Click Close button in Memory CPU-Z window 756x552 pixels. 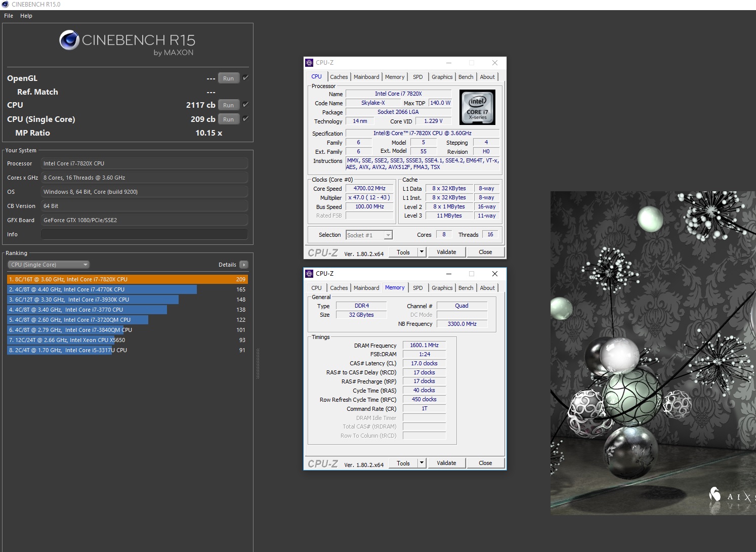pyautogui.click(x=485, y=463)
